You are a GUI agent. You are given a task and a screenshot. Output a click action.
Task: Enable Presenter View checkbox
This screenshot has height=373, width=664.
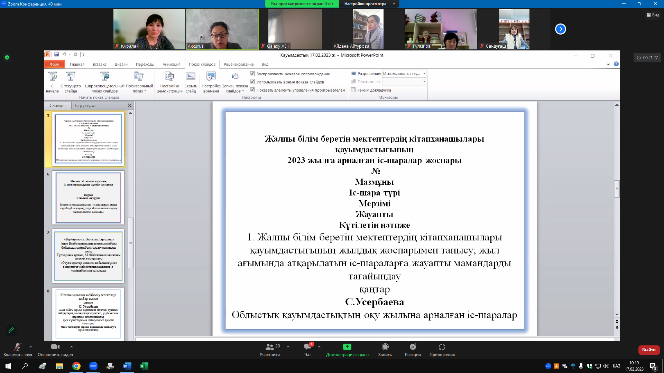click(353, 90)
